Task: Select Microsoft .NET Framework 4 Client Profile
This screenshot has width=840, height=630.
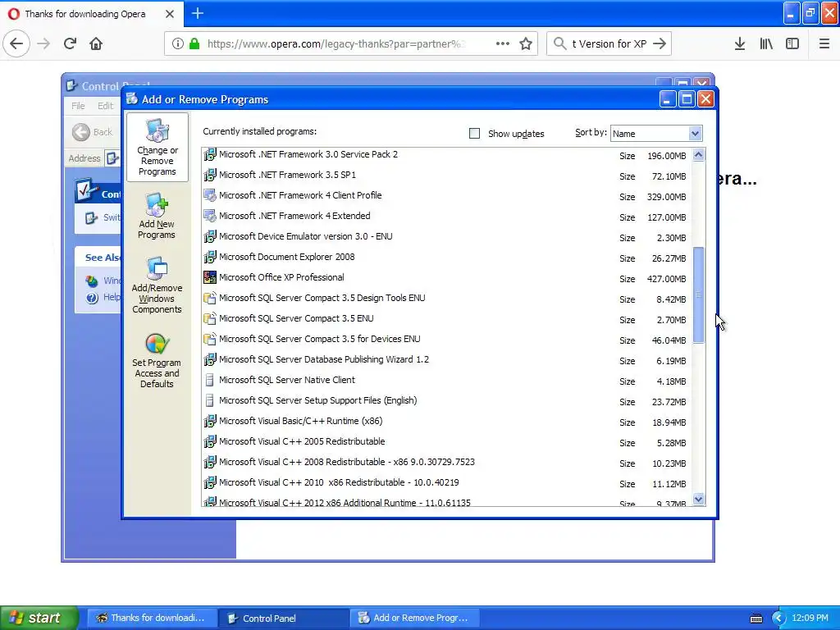Action: coord(446,195)
